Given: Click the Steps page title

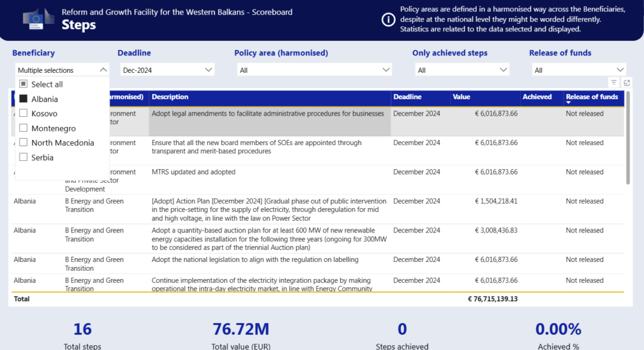Looking at the screenshot, I should 79,25.
